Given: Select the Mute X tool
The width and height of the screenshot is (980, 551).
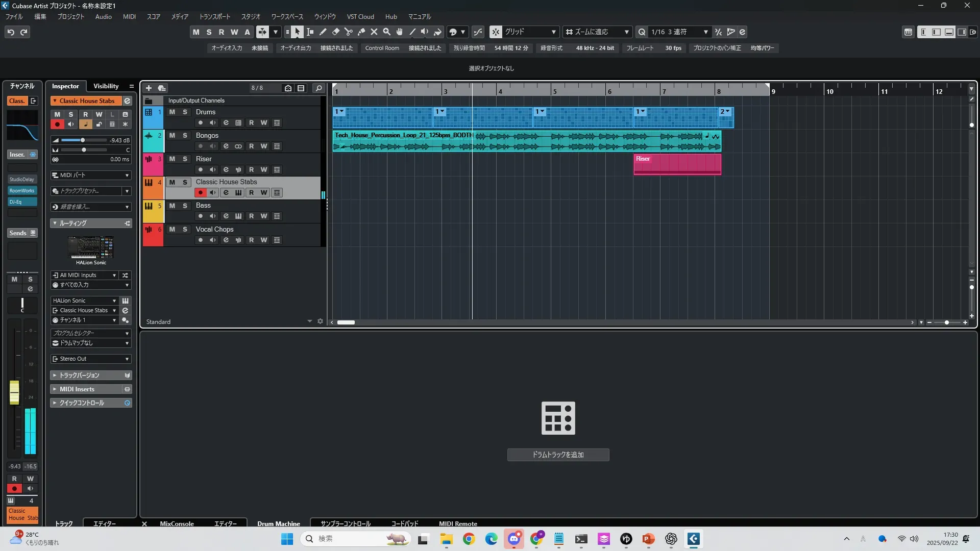Looking at the screenshot, I should (x=374, y=32).
